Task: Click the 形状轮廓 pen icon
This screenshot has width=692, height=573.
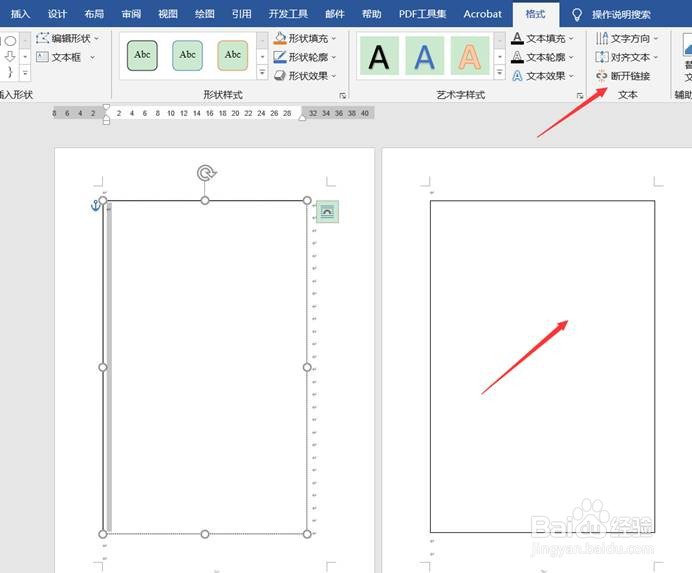Action: pos(280,57)
